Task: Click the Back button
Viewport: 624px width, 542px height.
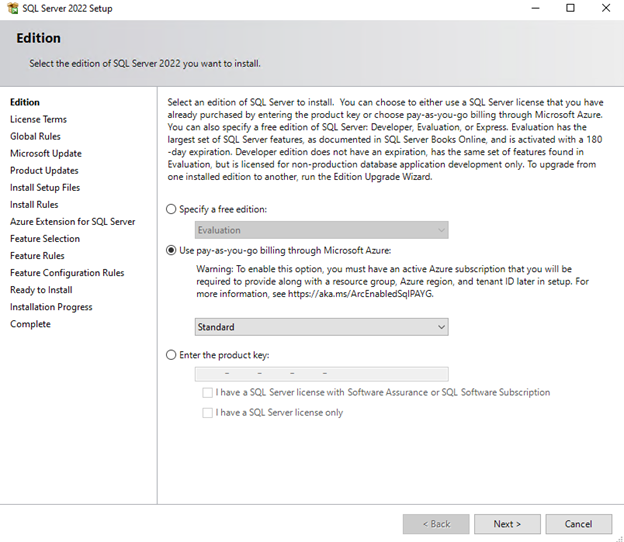Action: point(436,524)
